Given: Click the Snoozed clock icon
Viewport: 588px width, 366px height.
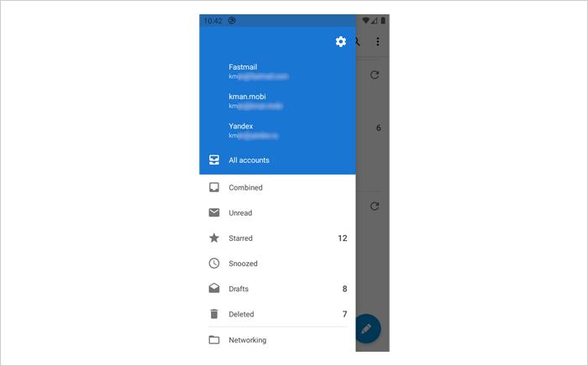Looking at the screenshot, I should point(214,264).
